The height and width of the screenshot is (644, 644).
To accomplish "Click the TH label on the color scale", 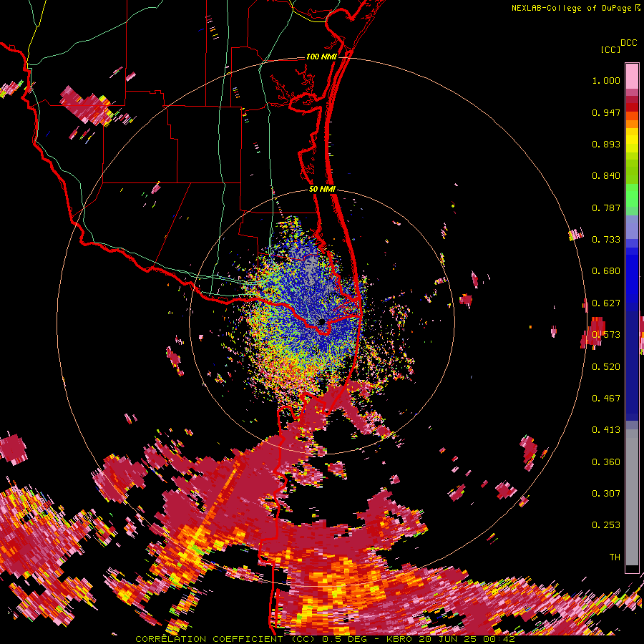I will (x=615, y=557).
